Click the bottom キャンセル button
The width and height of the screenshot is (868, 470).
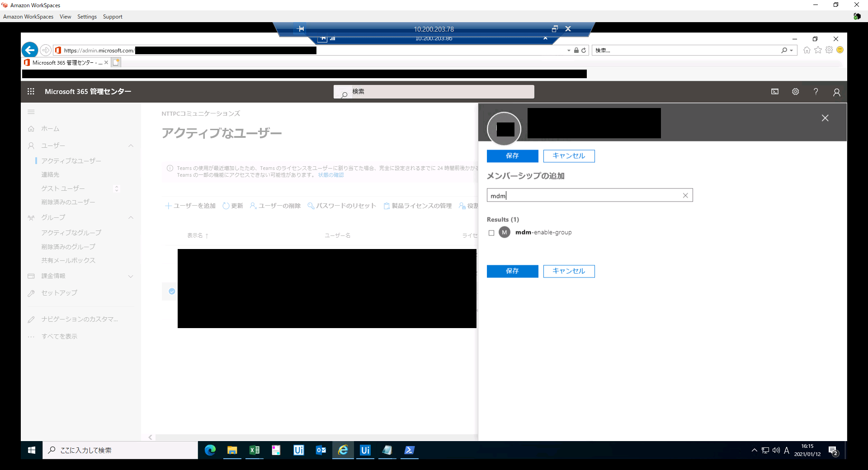(569, 271)
